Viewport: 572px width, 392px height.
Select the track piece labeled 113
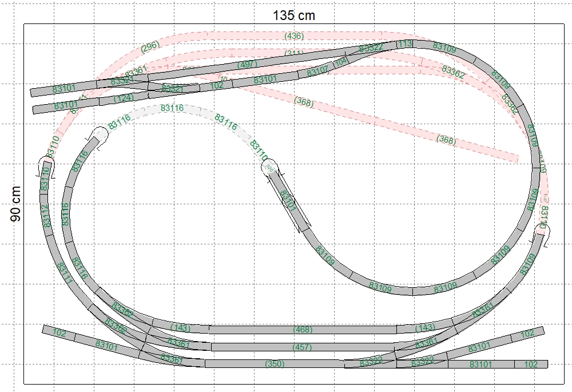[406, 43]
